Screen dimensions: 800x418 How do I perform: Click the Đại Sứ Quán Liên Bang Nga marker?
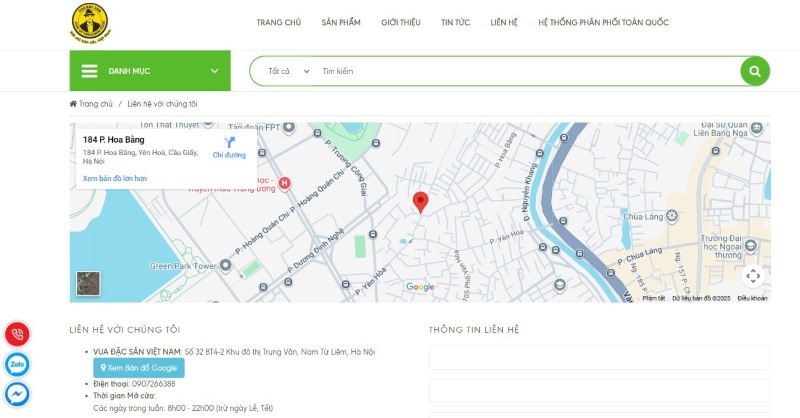point(757,128)
